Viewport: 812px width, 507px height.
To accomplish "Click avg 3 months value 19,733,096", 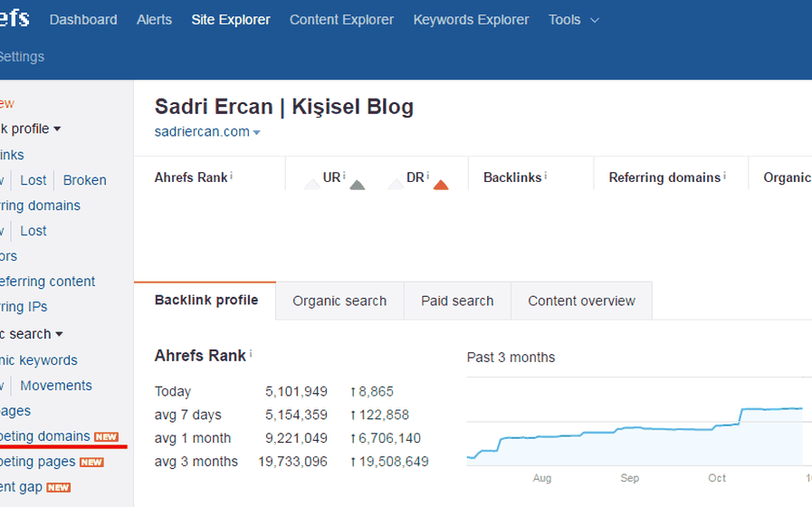I will [292, 462].
